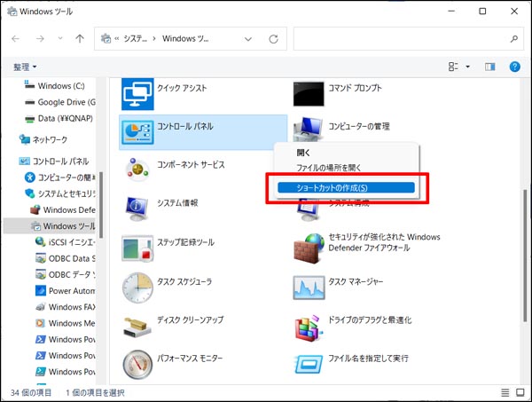Open the 整理 (Organize) dropdown menu

[25, 67]
